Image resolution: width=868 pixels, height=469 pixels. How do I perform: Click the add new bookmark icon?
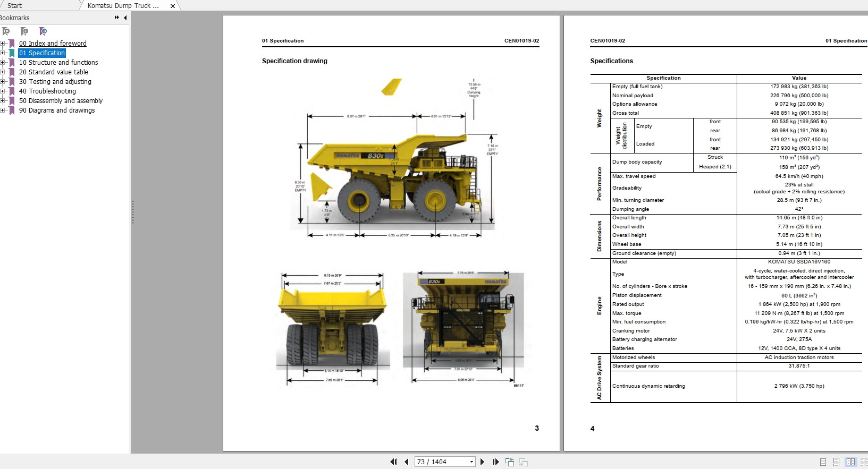[x=24, y=31]
